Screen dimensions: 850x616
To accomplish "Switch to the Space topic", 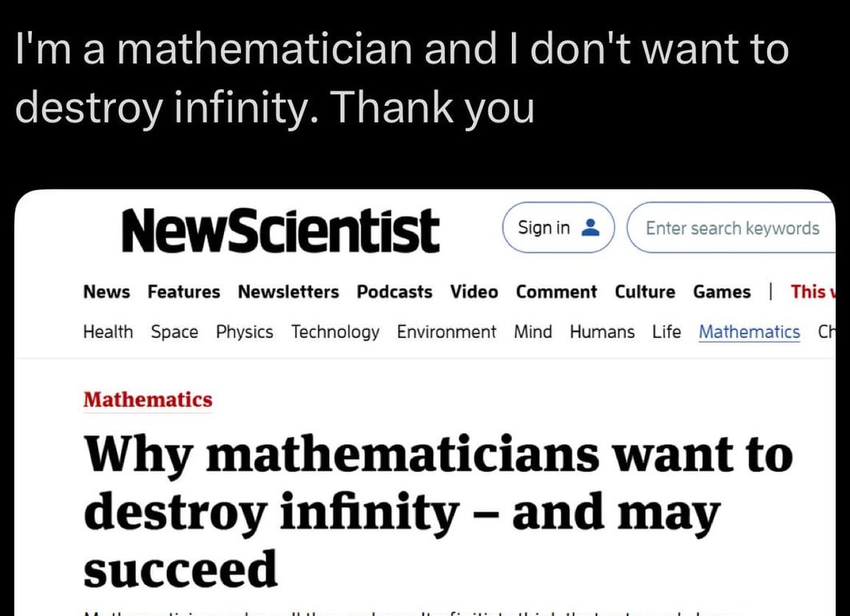I will pyautogui.click(x=175, y=332).
